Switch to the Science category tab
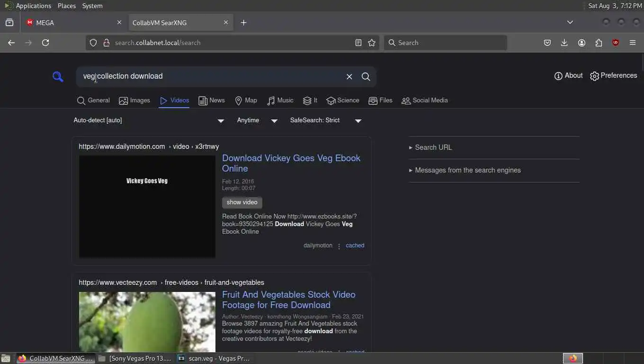This screenshot has height=364, width=644. pos(343,100)
